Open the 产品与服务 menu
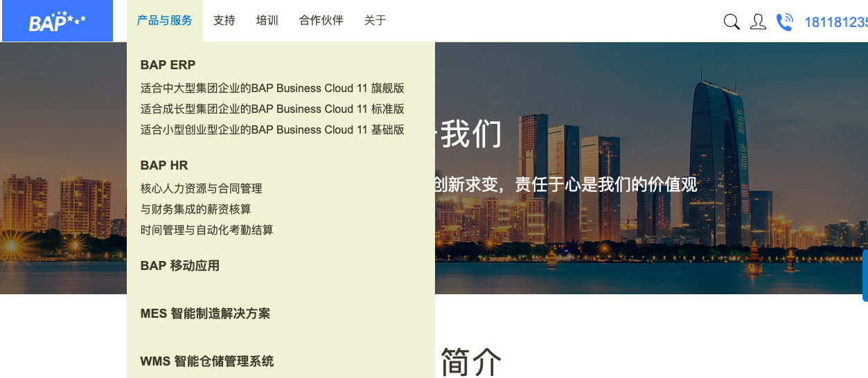The width and height of the screenshot is (868, 378). pos(165,21)
